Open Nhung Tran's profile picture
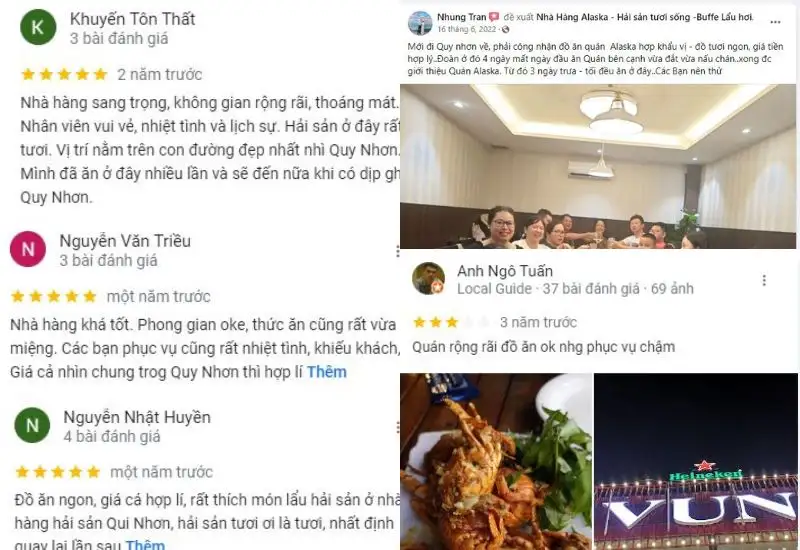The width and height of the screenshot is (800, 550). click(x=420, y=22)
